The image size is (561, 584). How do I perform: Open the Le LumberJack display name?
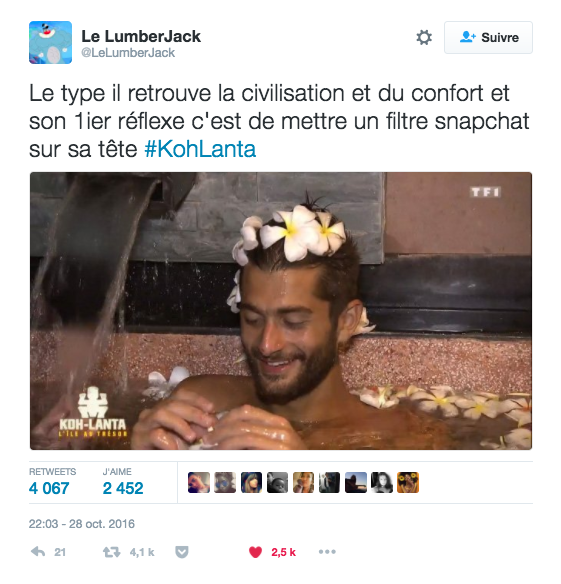click(x=141, y=36)
